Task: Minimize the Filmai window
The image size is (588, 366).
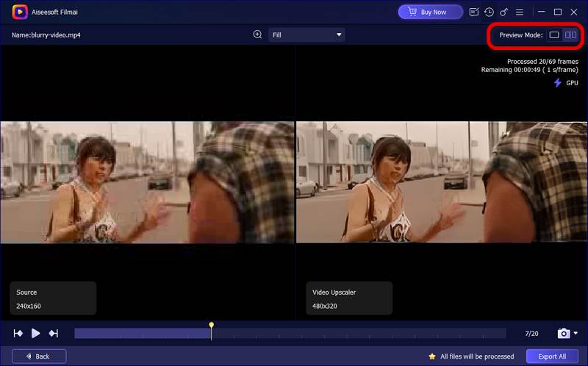Action: [541, 12]
